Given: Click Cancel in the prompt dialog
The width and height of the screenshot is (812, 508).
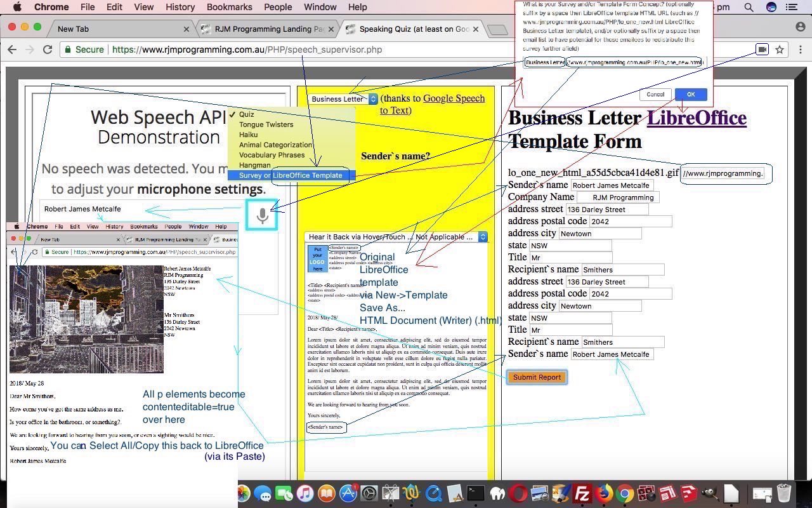Looking at the screenshot, I should point(655,94).
